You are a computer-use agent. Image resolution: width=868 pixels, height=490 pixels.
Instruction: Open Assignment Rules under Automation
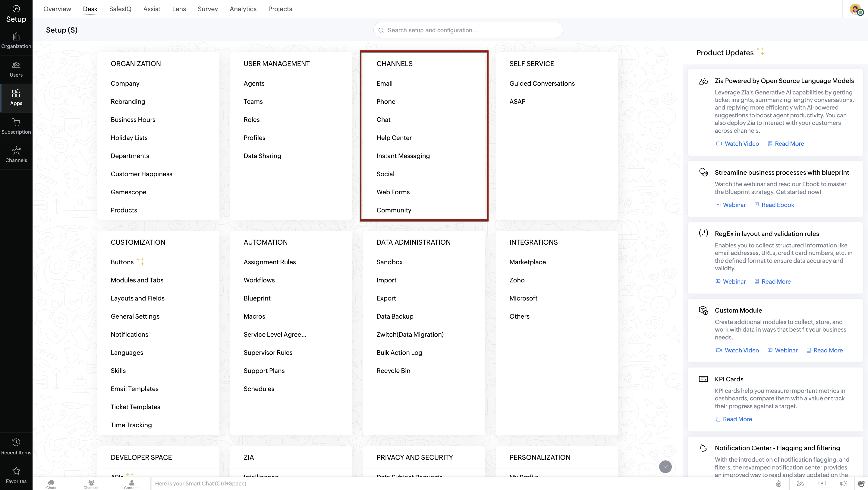pos(269,262)
